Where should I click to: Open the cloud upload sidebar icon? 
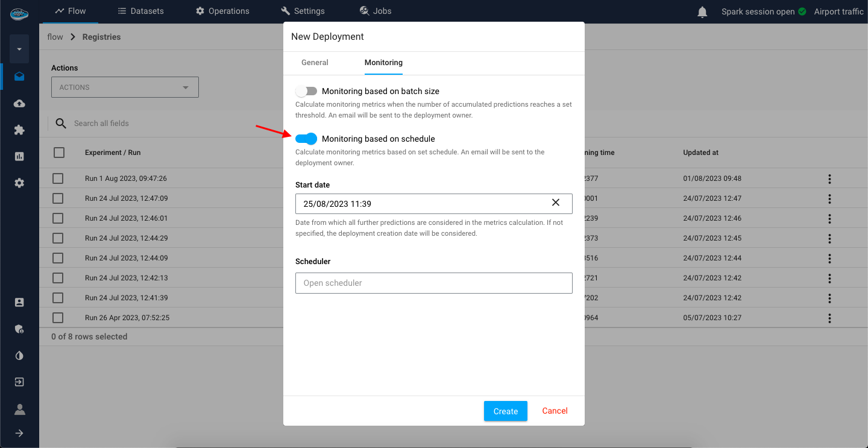[x=19, y=104]
